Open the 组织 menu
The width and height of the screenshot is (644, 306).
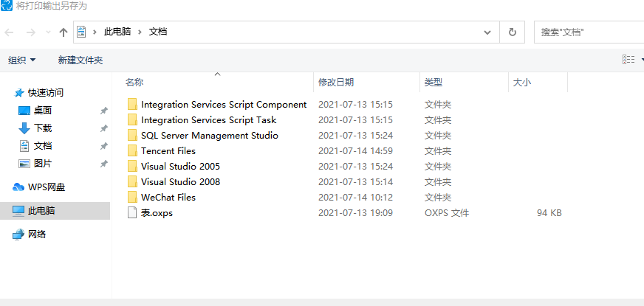coord(21,60)
